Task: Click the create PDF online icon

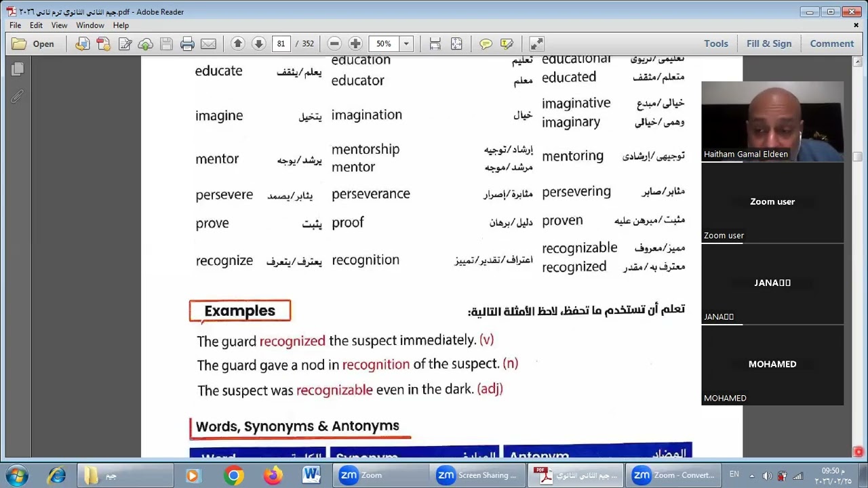Action: (x=103, y=44)
